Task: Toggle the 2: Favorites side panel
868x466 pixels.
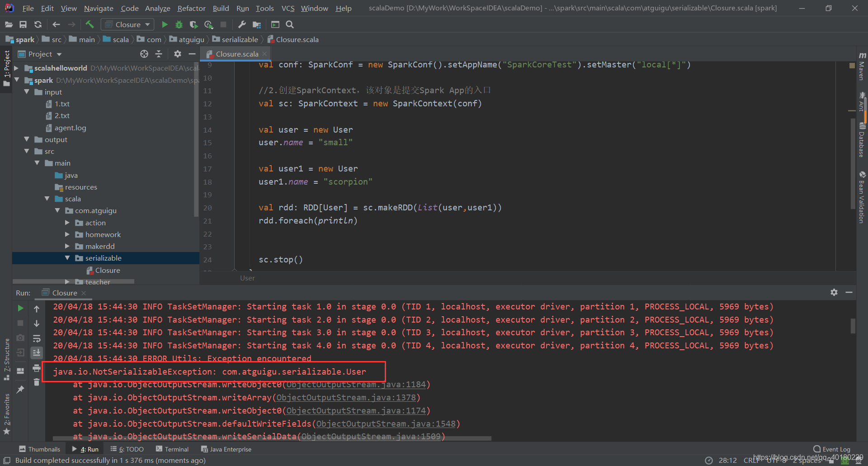Action: (6, 414)
